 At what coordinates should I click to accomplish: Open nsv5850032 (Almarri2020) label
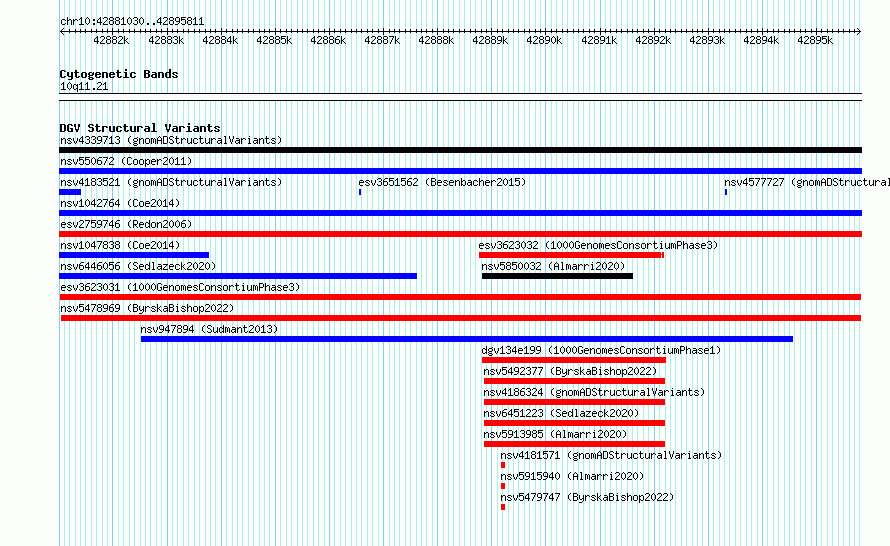click(x=553, y=266)
